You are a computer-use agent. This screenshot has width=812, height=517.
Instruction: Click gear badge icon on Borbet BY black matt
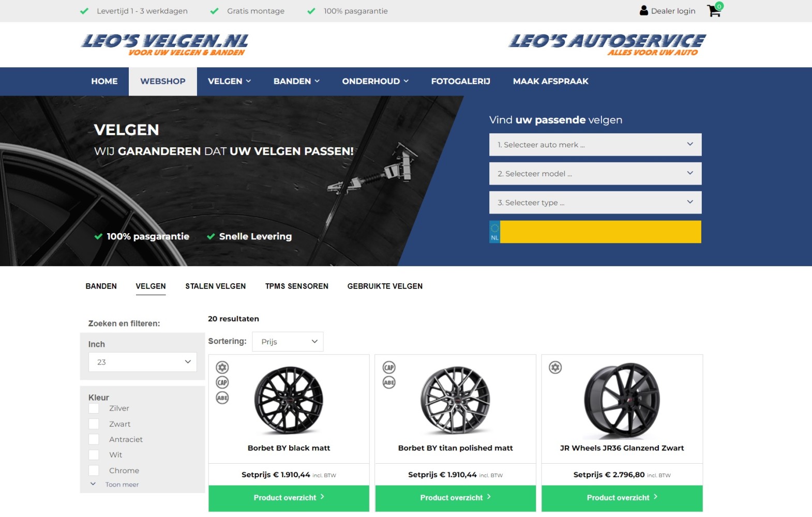[222, 368]
